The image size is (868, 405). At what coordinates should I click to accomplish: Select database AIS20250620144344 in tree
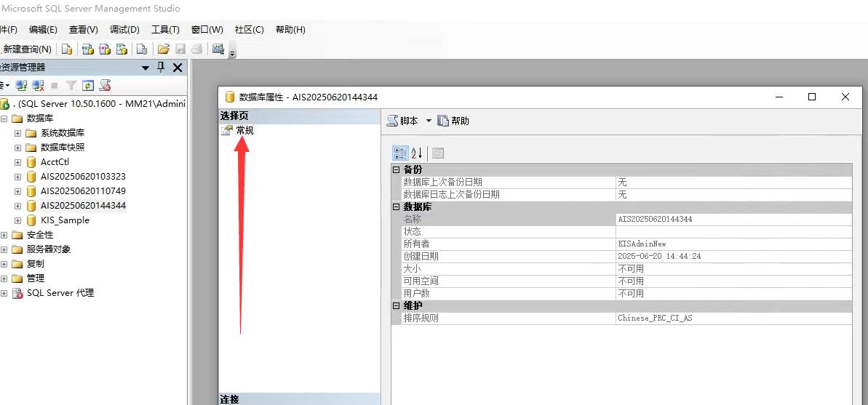click(x=83, y=205)
